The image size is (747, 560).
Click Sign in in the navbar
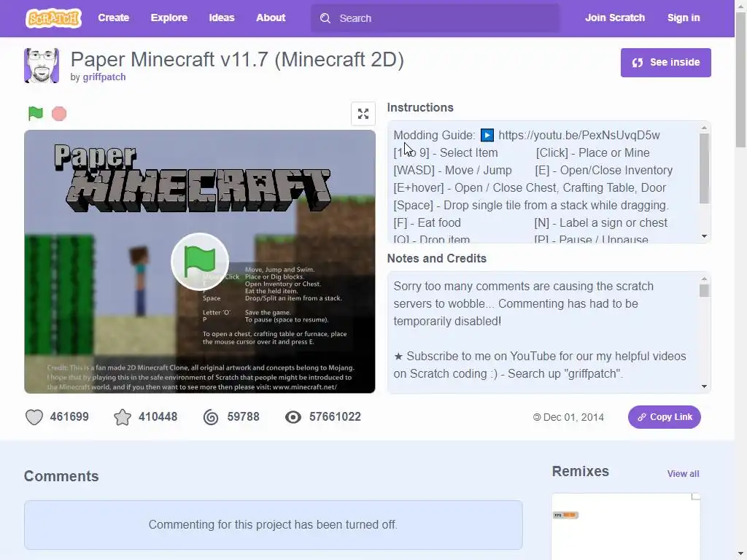coord(684,18)
